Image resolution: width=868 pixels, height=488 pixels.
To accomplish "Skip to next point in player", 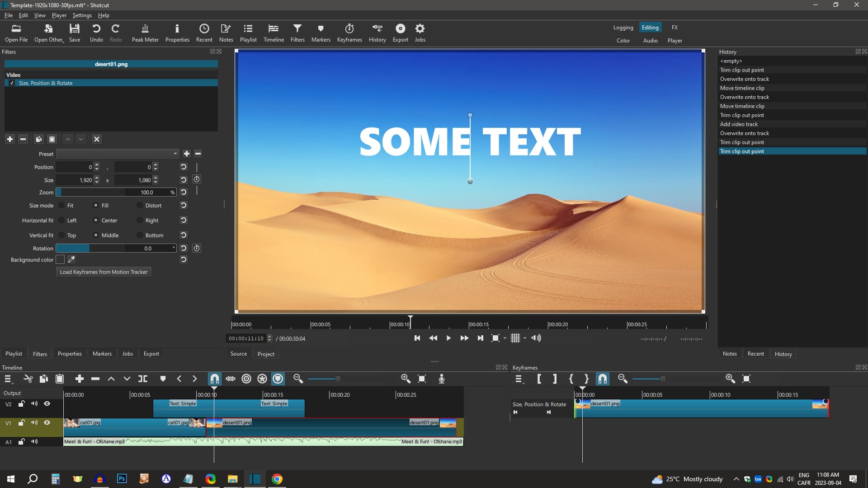I will pos(480,338).
